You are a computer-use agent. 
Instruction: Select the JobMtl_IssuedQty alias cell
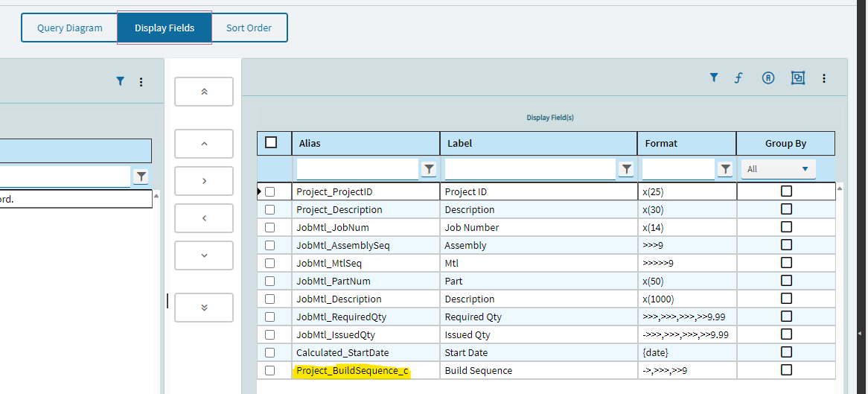pyautogui.click(x=366, y=334)
